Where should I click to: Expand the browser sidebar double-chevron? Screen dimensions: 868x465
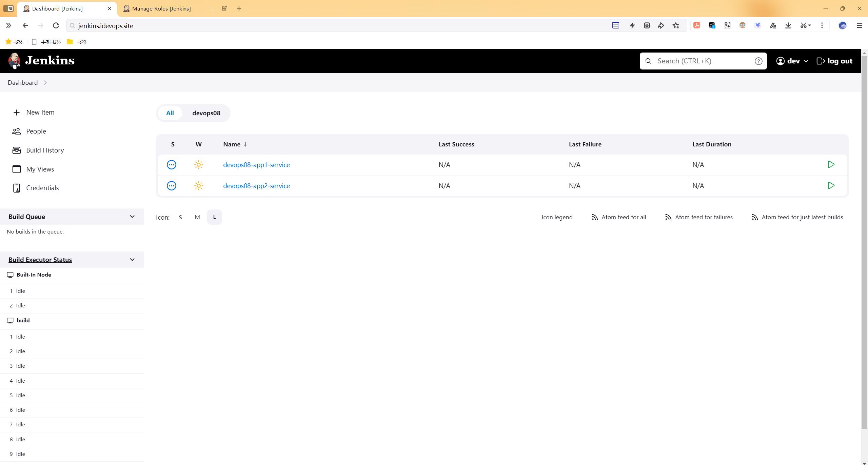[x=9, y=25]
